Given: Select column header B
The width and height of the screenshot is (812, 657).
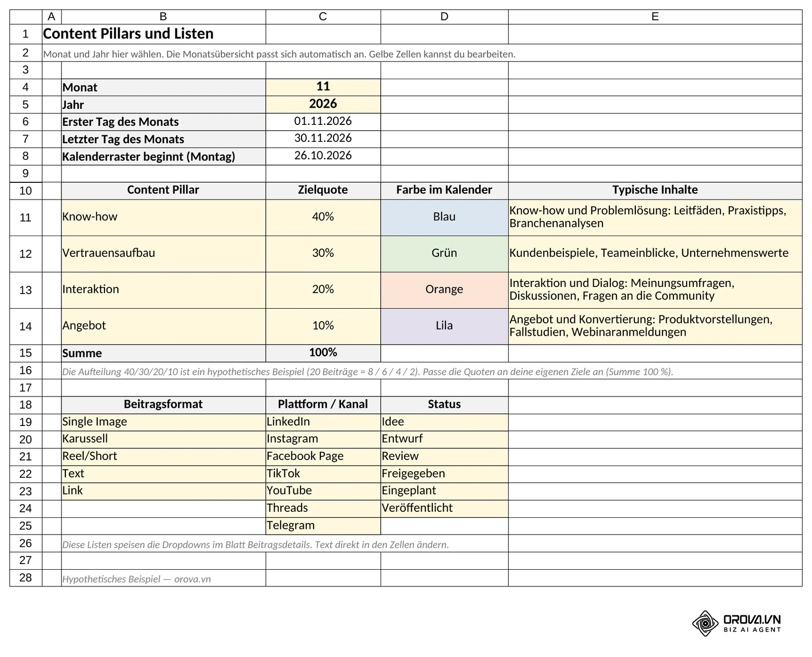Looking at the screenshot, I should coord(163,17).
